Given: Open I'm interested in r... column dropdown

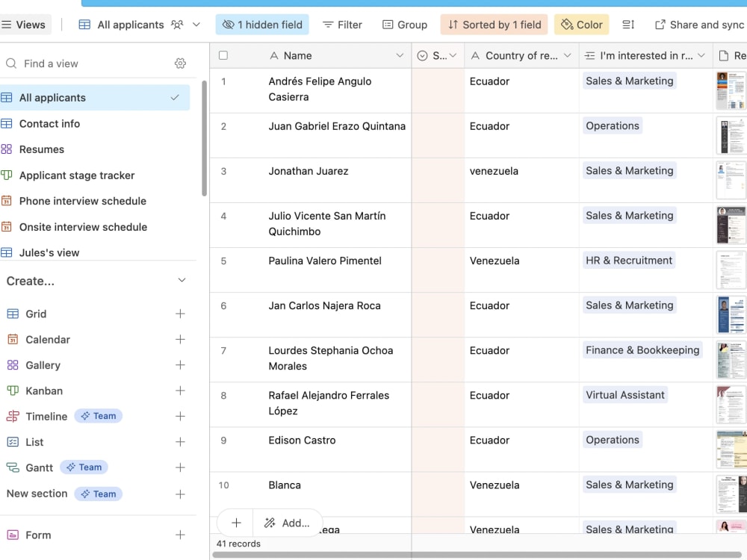Looking at the screenshot, I should [x=701, y=56].
